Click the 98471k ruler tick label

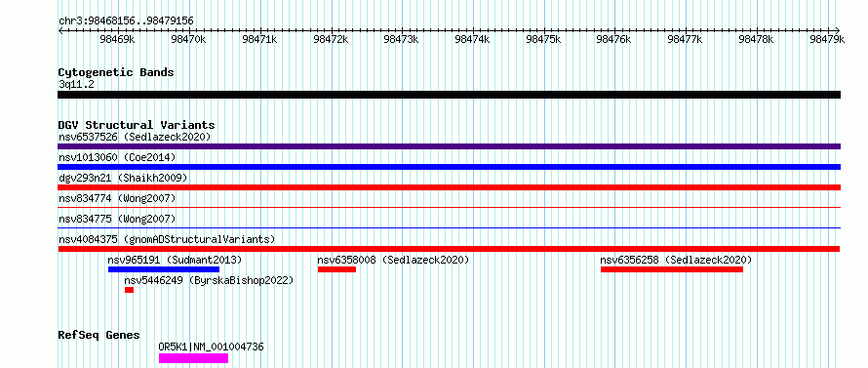259,39
